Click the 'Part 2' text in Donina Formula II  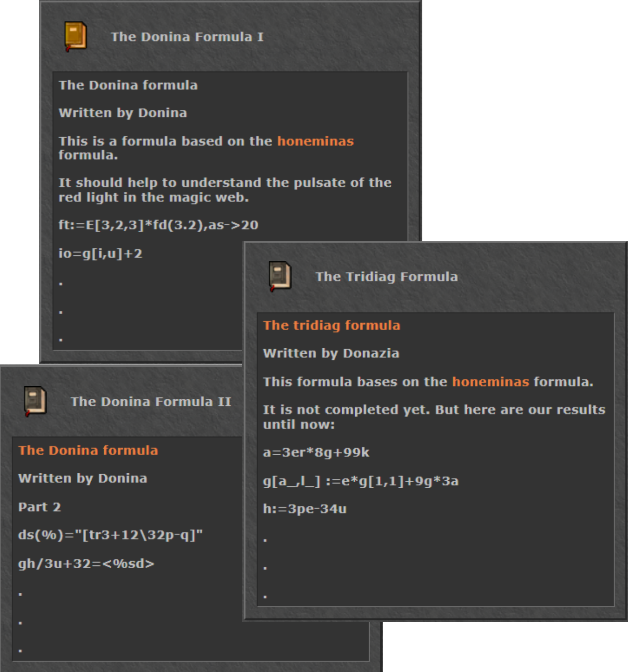pos(39,507)
